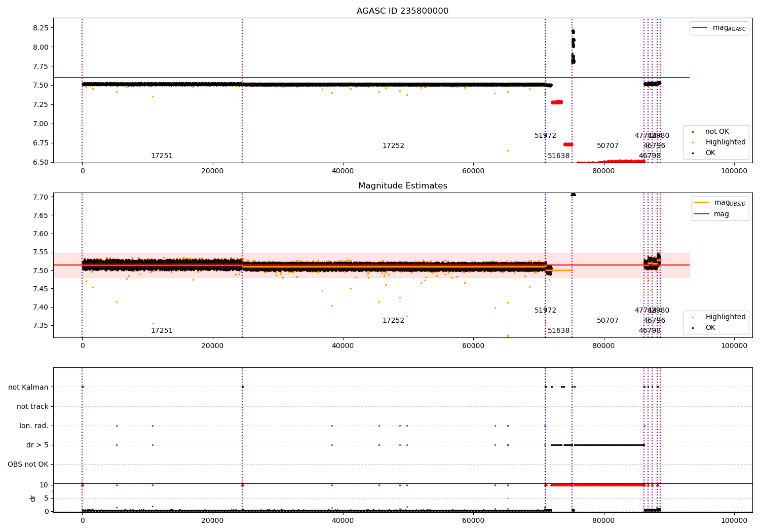The width and height of the screenshot is (760, 532).
Task: Click the vertical 'dr' axis label
Action: [33, 498]
